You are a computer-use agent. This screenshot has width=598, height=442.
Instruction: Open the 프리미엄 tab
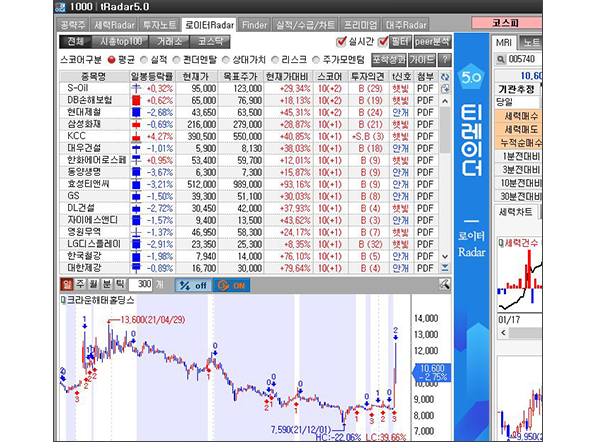[x=360, y=25]
